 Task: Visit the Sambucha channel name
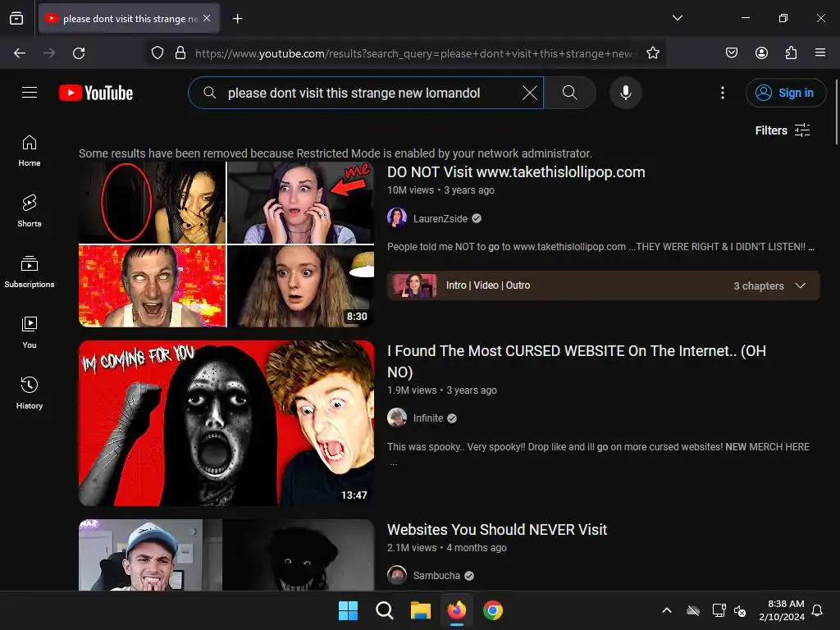coord(436,575)
